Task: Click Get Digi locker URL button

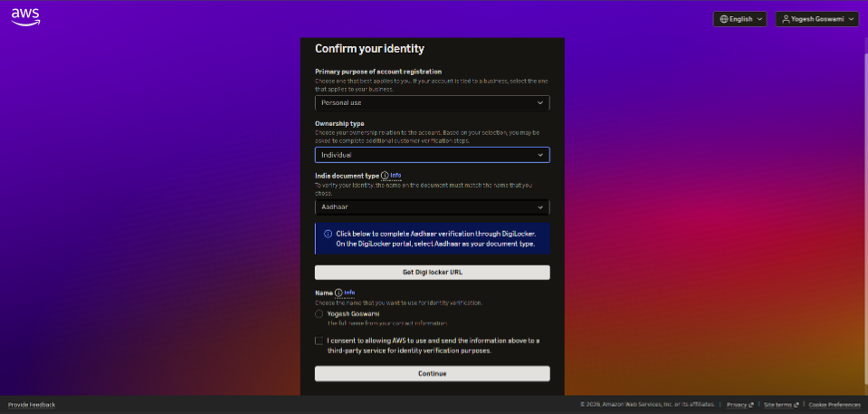Action: point(433,272)
